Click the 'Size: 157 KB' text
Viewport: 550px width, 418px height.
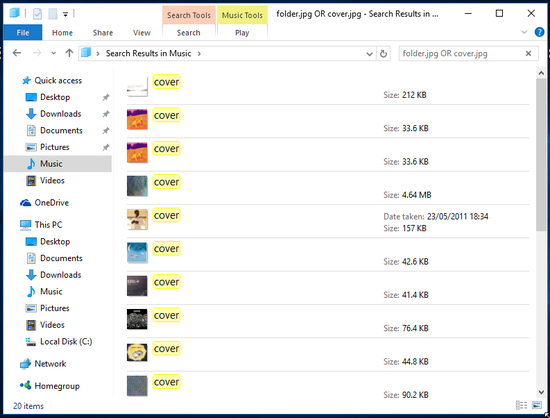[x=405, y=228]
